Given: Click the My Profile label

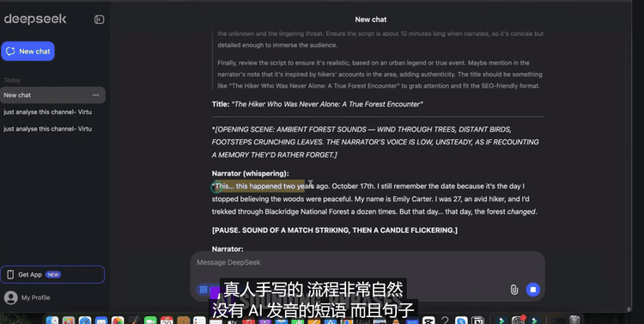Looking at the screenshot, I should (x=36, y=297).
